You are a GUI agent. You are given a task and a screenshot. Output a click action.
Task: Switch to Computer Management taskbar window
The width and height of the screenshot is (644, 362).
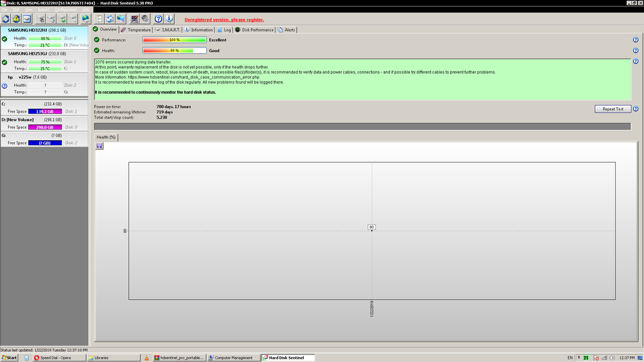point(234,358)
